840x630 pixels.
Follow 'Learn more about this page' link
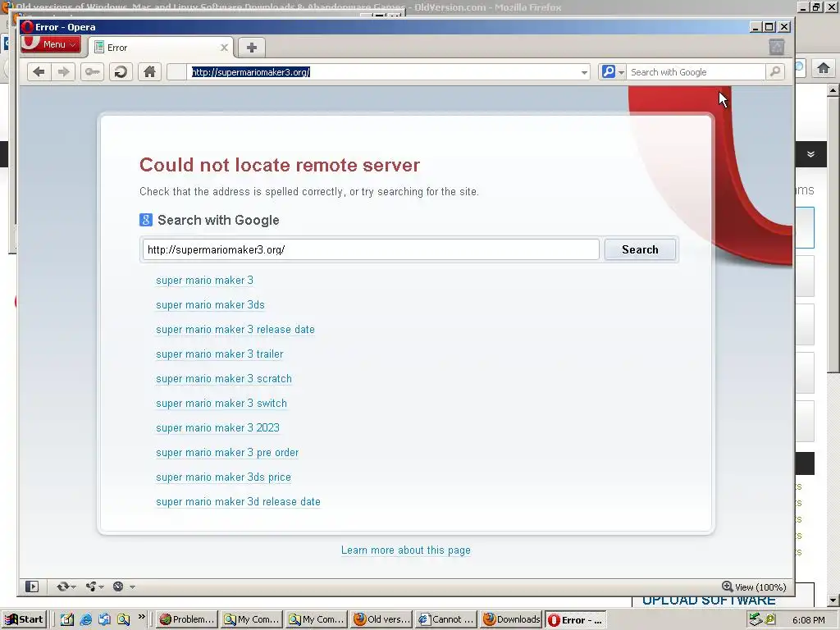[x=405, y=550]
